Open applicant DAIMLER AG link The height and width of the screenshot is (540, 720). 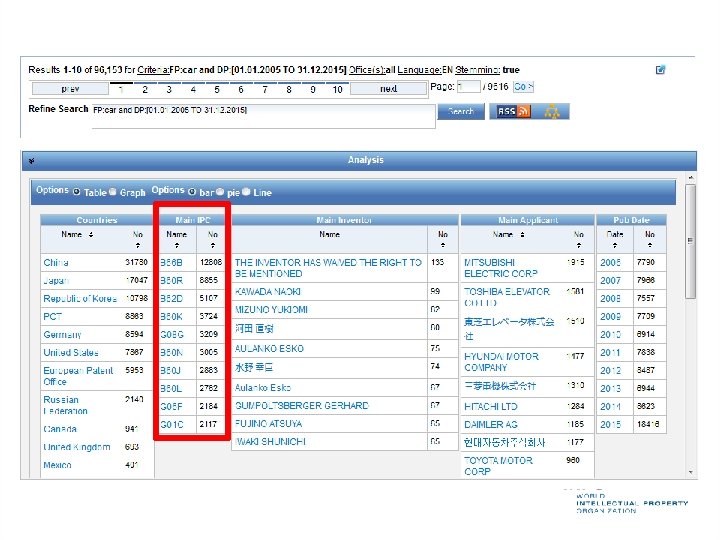[490, 425]
